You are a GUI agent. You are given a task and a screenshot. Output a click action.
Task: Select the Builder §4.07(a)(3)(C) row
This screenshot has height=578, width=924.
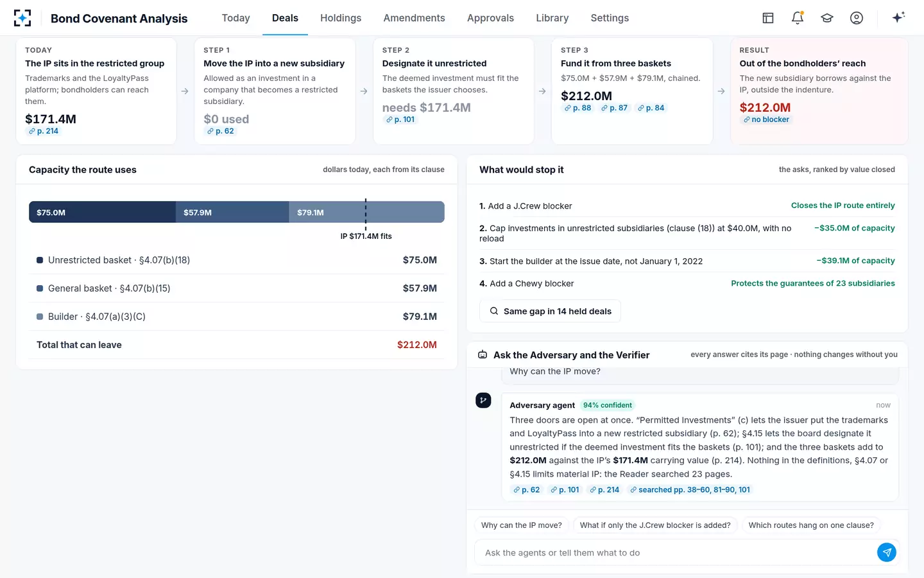(237, 317)
